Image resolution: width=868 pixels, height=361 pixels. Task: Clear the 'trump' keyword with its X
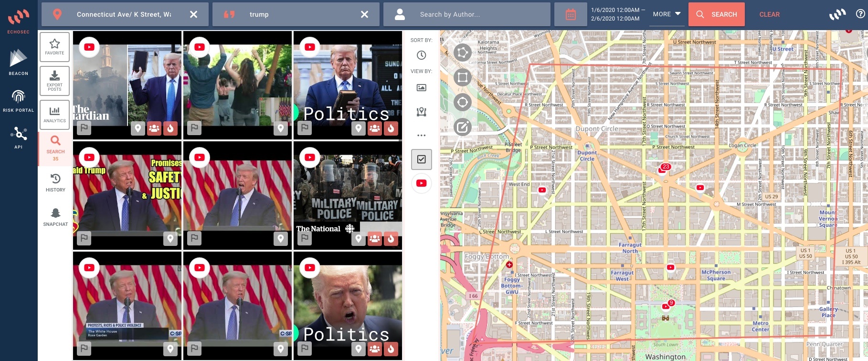364,14
